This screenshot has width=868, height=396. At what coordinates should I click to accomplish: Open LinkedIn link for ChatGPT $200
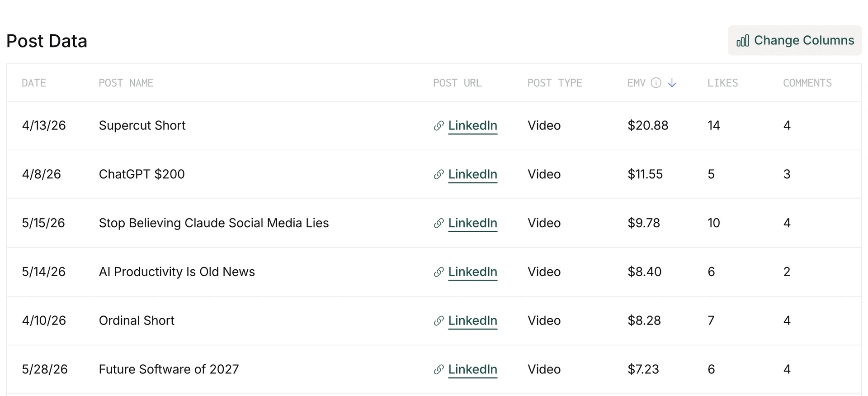click(x=472, y=175)
